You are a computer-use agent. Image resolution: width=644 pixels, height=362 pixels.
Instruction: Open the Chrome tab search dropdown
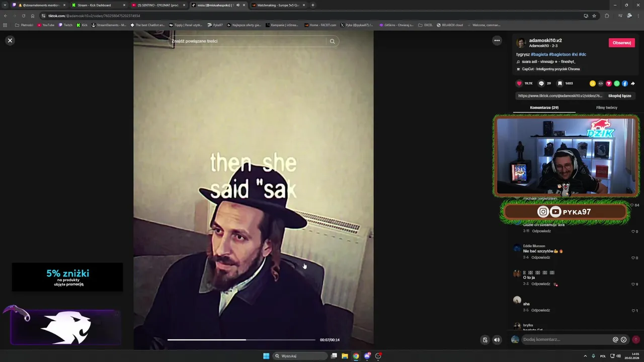click(6, 5)
